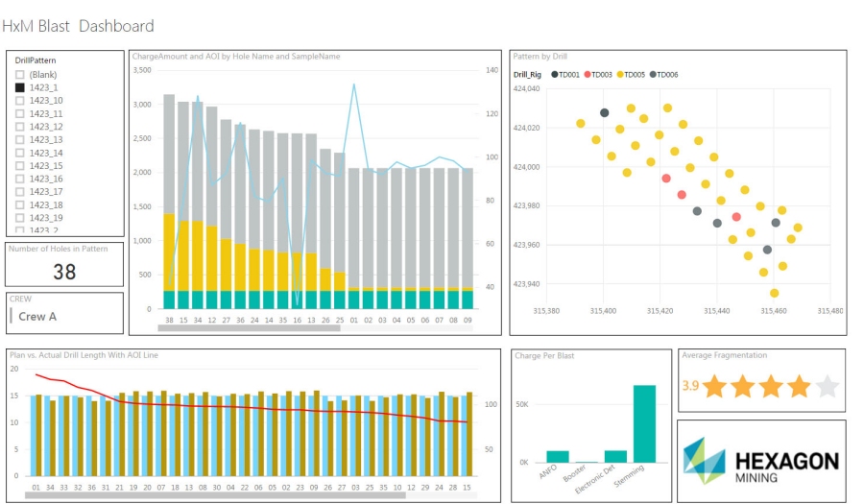Click the fourth orange star in Average Fragmentation
This screenshot has height=504, width=864.
coord(799,387)
